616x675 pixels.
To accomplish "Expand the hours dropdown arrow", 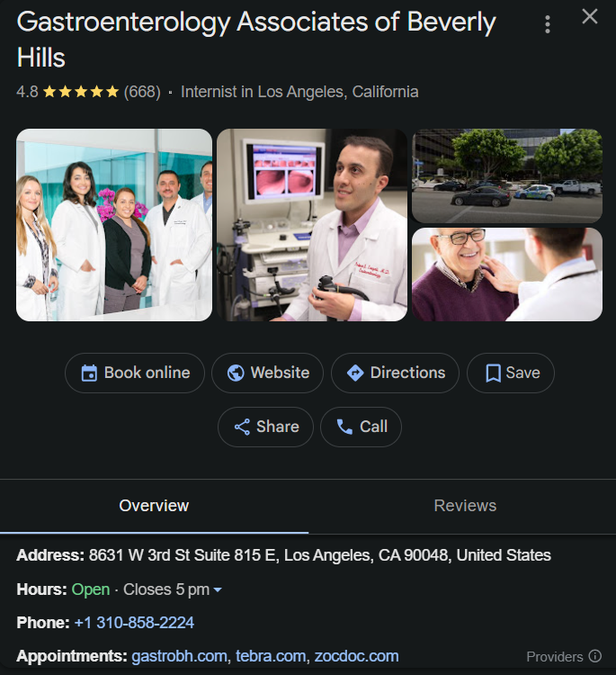I will 218,590.
